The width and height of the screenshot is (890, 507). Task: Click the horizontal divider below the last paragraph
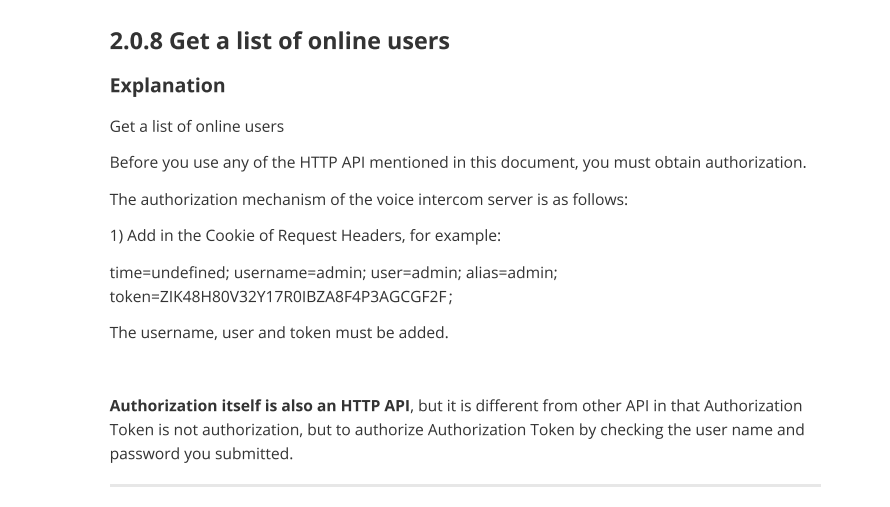(x=465, y=485)
